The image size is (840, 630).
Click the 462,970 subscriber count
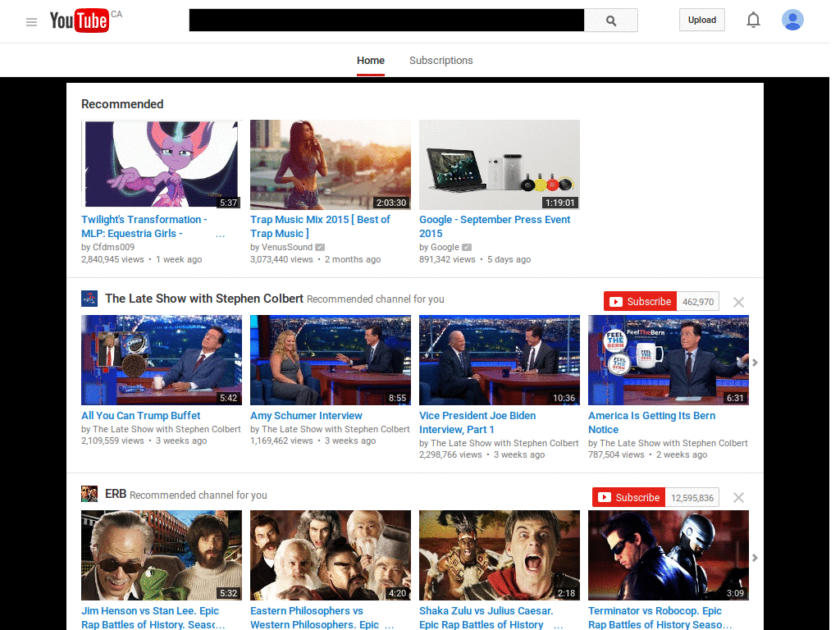tap(698, 302)
